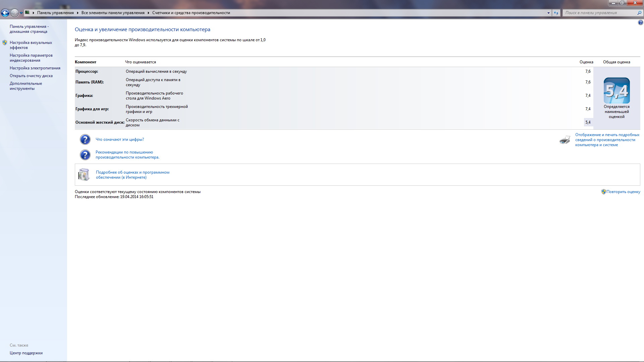The height and width of the screenshot is (362, 644).
Task: Click the magnifier icon in search box
Action: pyautogui.click(x=639, y=13)
